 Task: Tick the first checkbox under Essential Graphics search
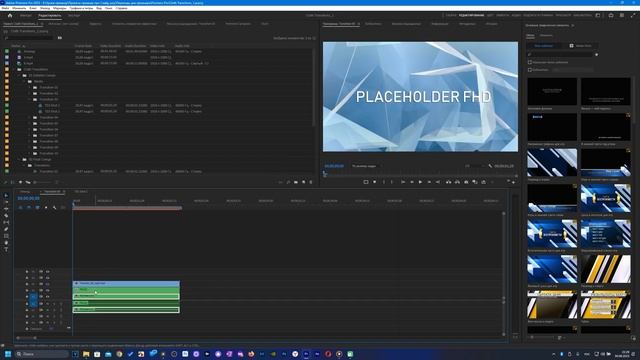pyautogui.click(x=530, y=62)
